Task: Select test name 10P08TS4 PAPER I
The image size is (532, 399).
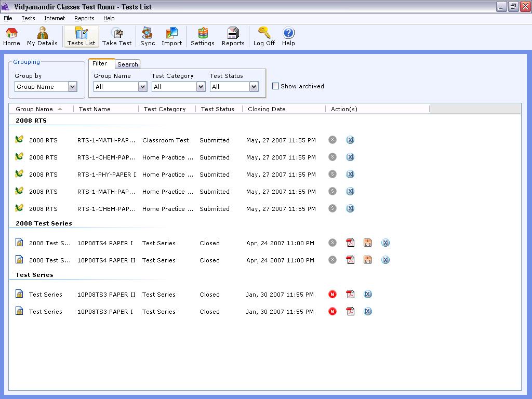Action: click(x=105, y=243)
